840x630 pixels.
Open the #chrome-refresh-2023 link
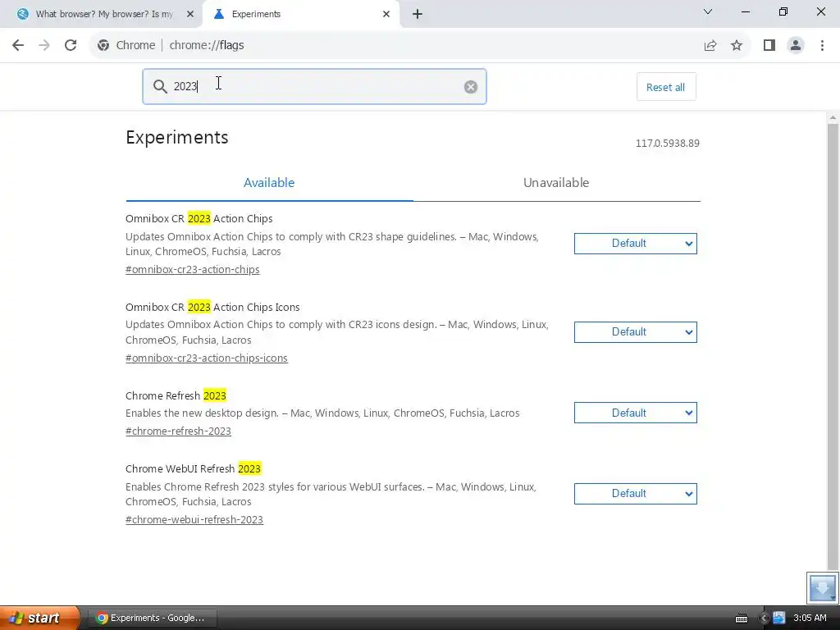178,431
